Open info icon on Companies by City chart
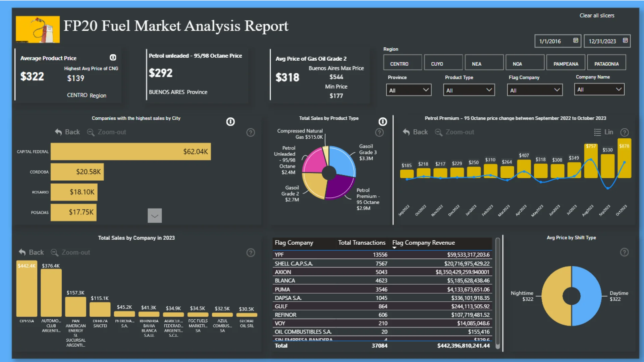 [x=230, y=122]
